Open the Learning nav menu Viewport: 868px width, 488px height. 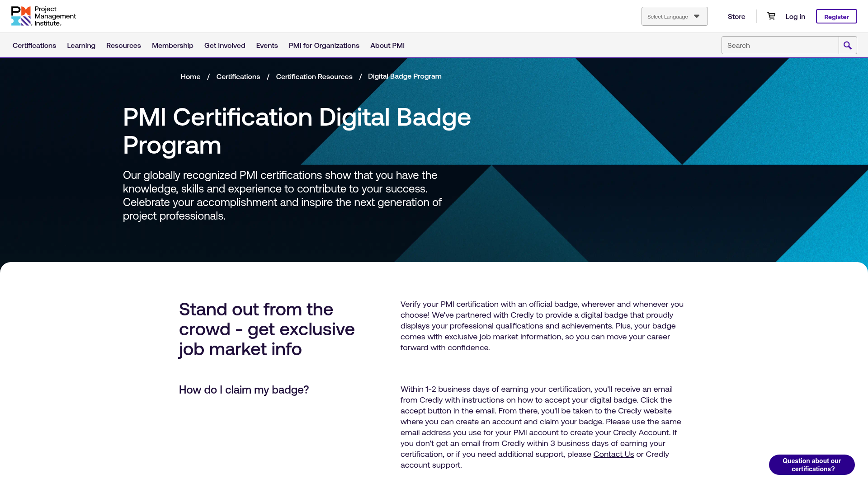[81, 45]
